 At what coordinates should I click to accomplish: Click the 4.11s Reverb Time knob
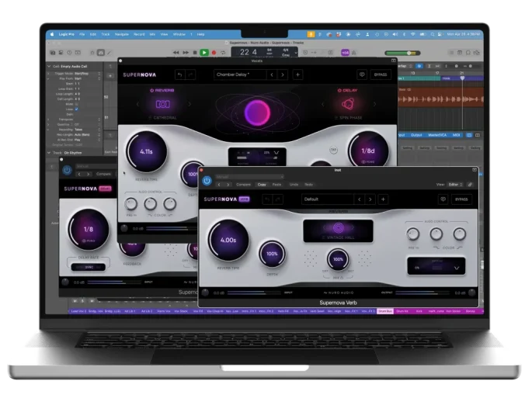(x=147, y=151)
